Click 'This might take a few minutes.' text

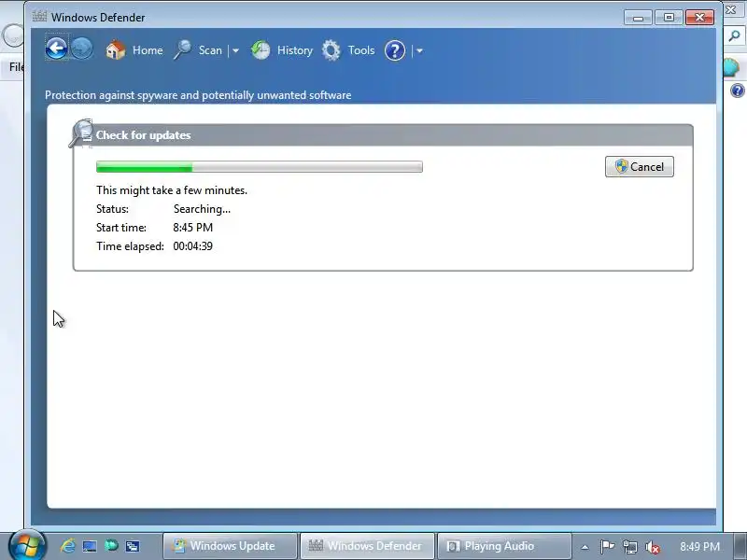coord(172,190)
